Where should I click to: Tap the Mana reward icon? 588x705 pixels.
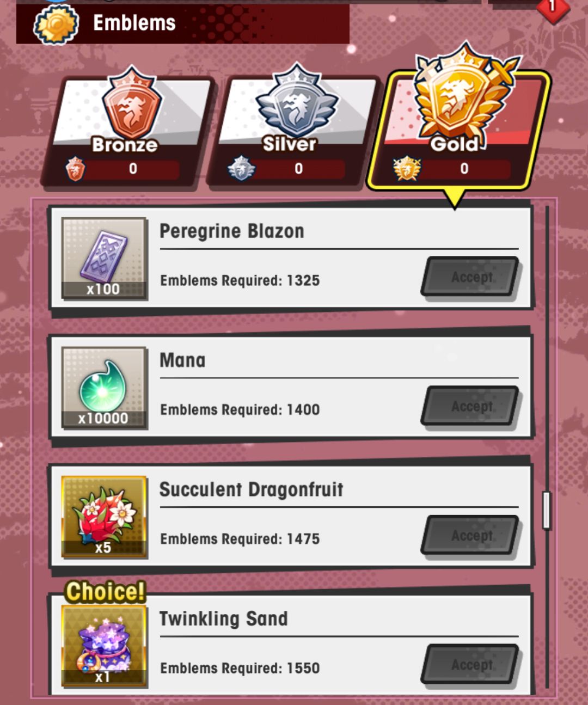pyautogui.click(x=104, y=388)
